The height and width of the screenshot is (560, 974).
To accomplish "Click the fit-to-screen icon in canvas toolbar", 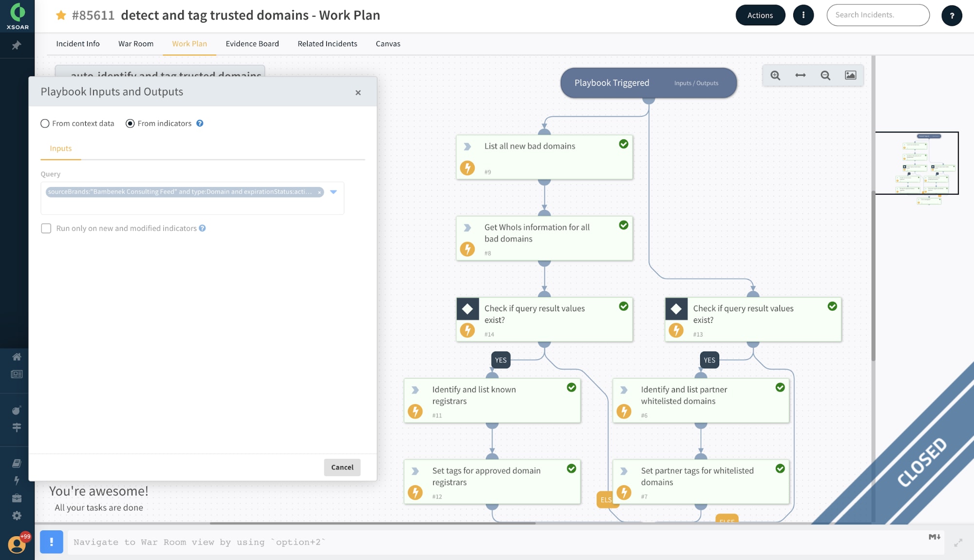I will tap(800, 75).
